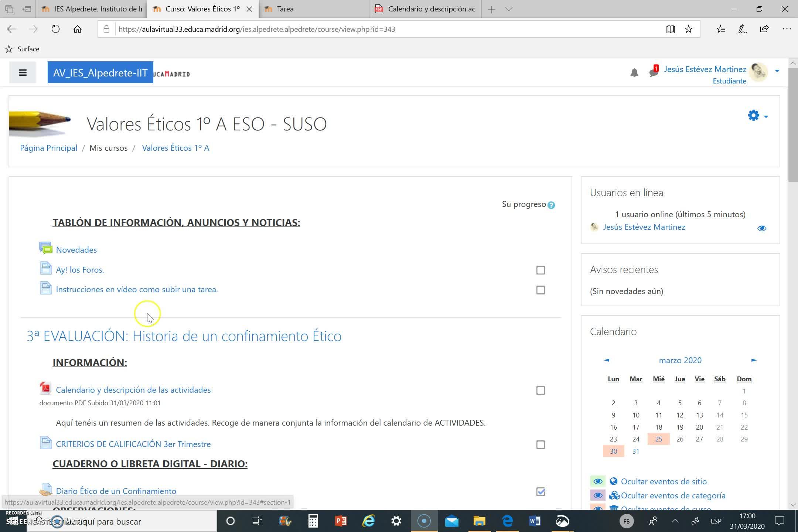This screenshot has height=532, width=798.
Task: Add page to favorites star icon
Action: click(689, 29)
